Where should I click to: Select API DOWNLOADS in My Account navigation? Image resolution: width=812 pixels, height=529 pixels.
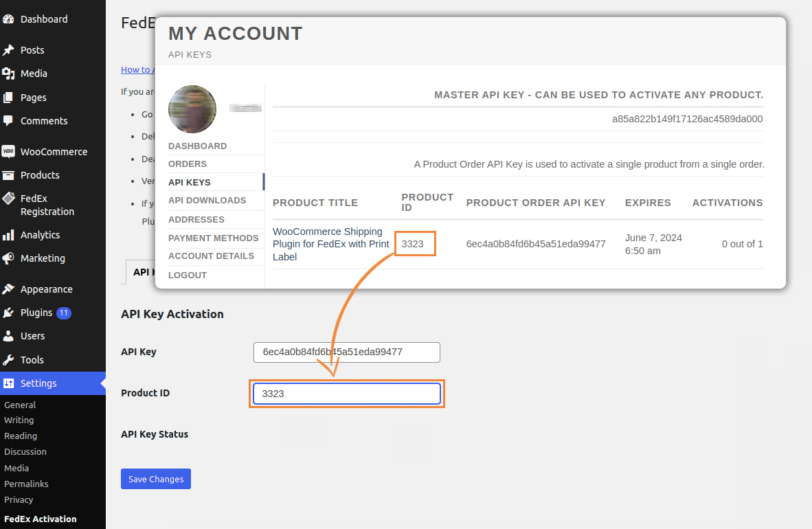(207, 200)
